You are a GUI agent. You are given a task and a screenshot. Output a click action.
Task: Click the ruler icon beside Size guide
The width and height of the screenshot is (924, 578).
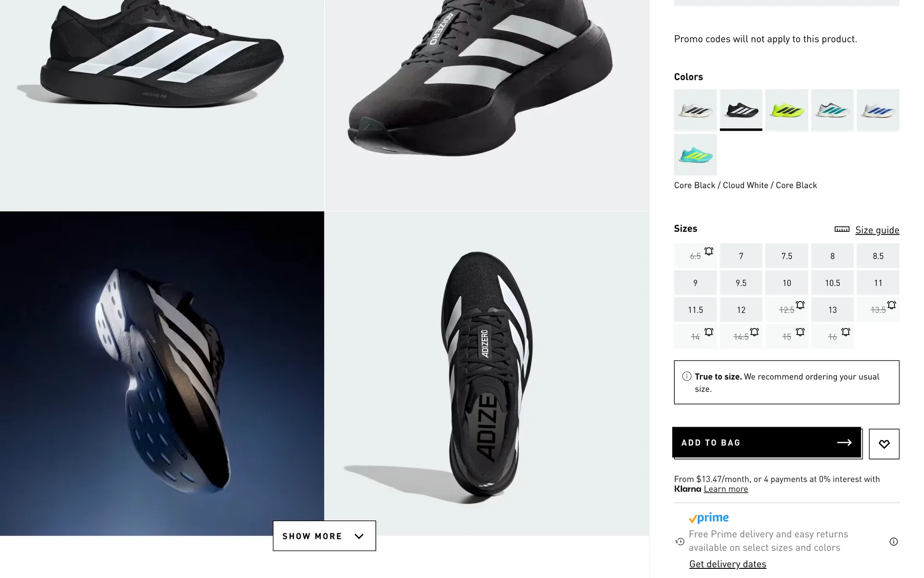tap(842, 229)
